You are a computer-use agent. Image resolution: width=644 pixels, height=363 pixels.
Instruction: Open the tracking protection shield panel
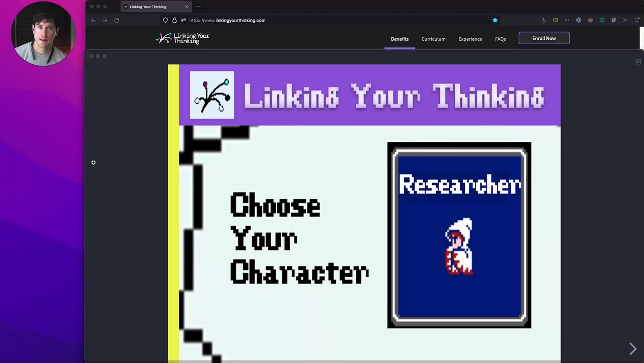click(x=165, y=20)
